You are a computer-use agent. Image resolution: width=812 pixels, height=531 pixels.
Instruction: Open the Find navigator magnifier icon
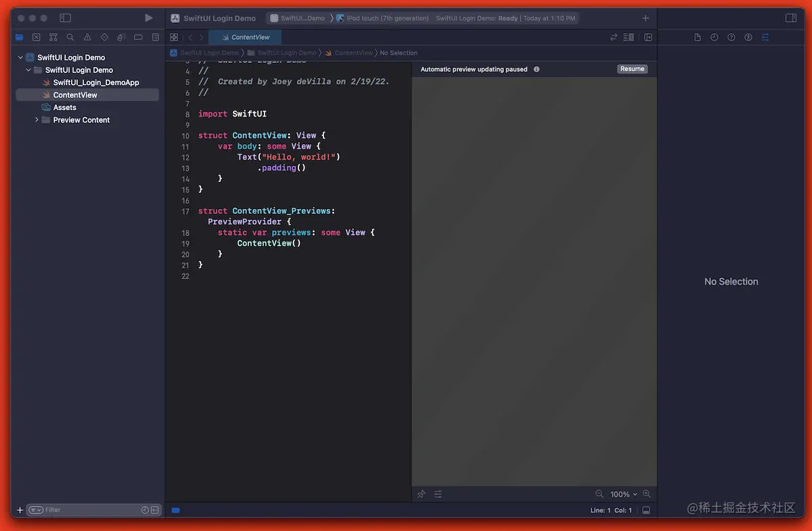click(70, 37)
